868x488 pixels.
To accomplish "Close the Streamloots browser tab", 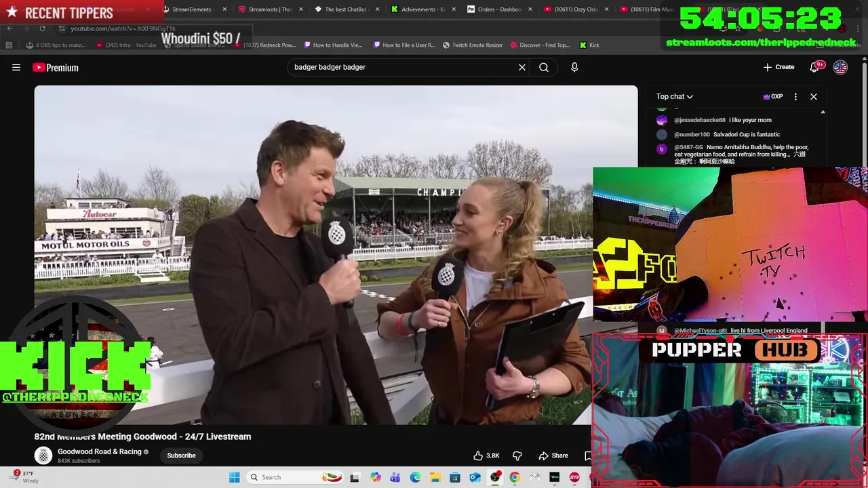I will (300, 9).
